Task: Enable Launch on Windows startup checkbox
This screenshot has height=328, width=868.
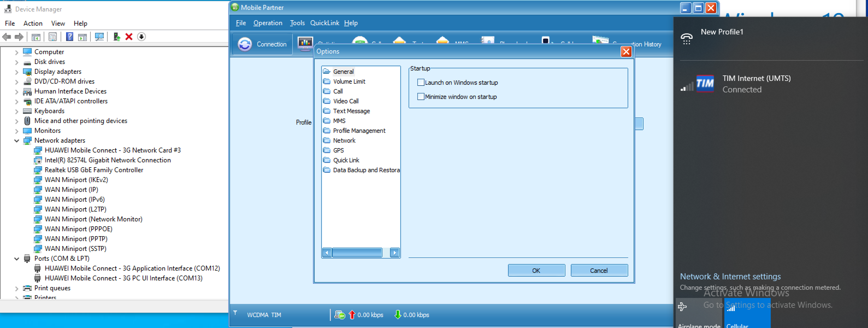Action: [421, 82]
